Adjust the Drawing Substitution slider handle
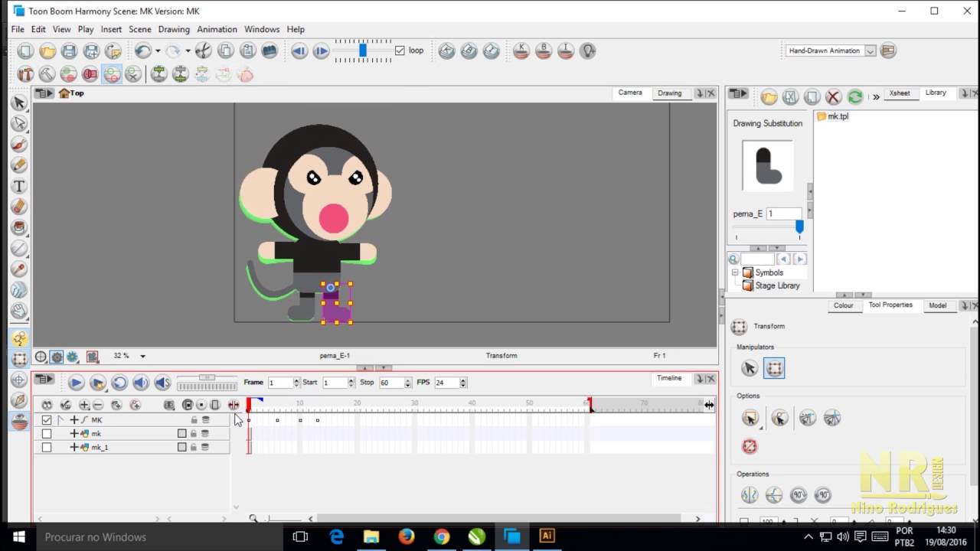 click(799, 227)
